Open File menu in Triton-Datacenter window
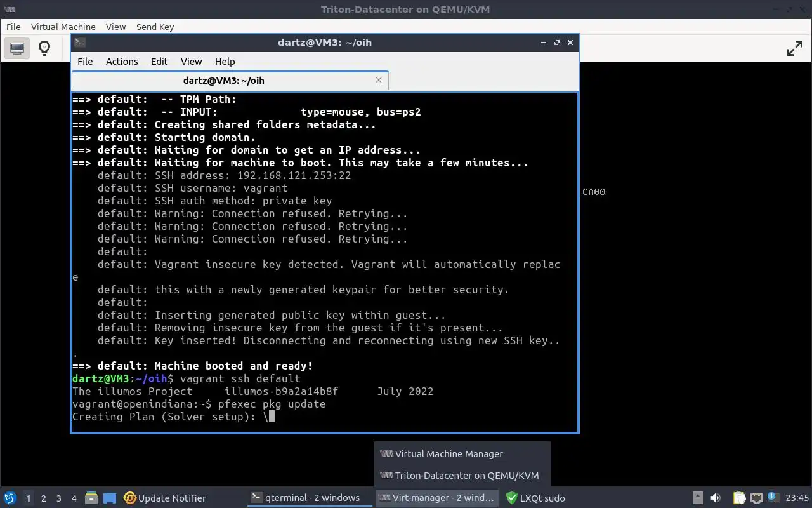Image resolution: width=812 pixels, height=508 pixels. (x=13, y=27)
